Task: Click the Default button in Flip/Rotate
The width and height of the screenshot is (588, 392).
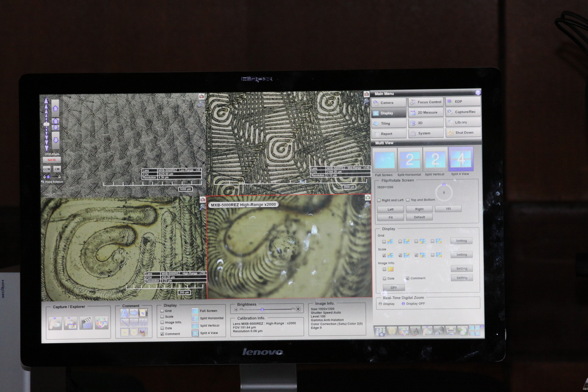Action: click(x=419, y=217)
